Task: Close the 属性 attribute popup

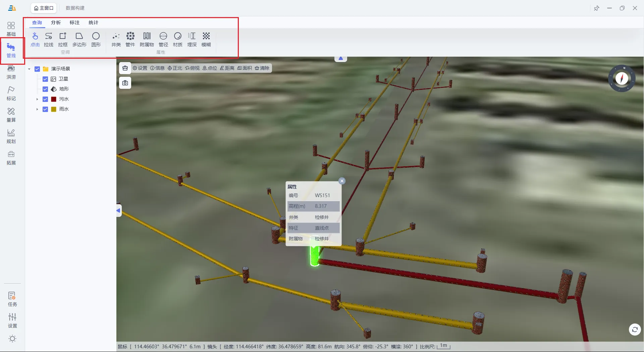Action: coord(342,181)
